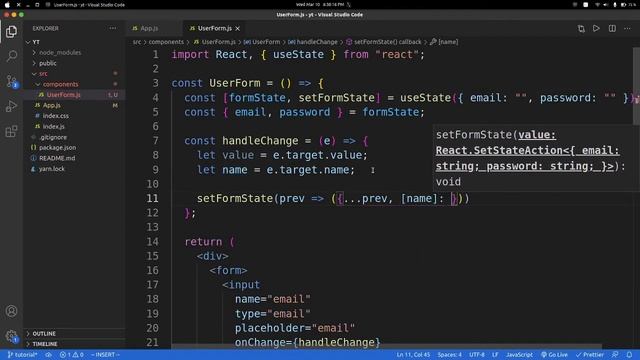Split the editor to the right
Viewport: 640px width, 360px height.
tap(612, 29)
